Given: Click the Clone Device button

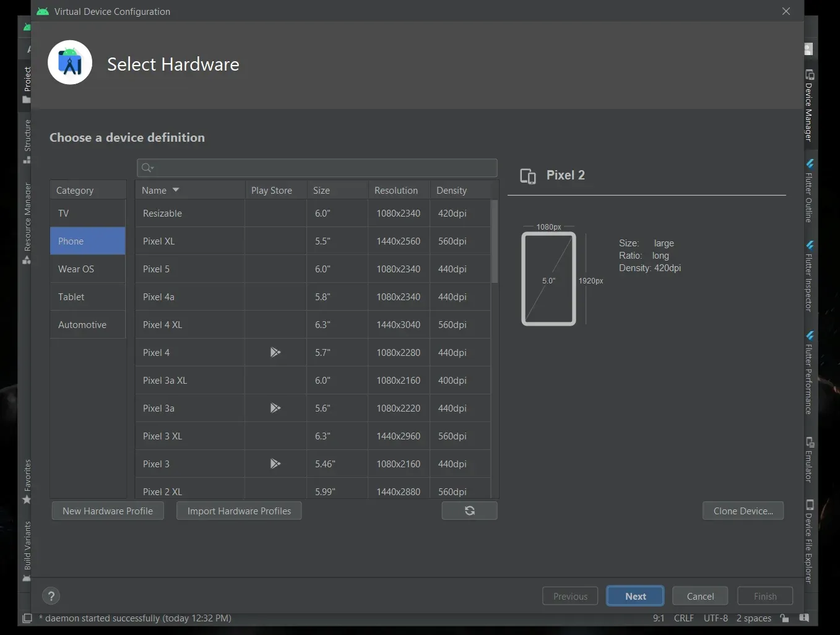Looking at the screenshot, I should [x=743, y=511].
